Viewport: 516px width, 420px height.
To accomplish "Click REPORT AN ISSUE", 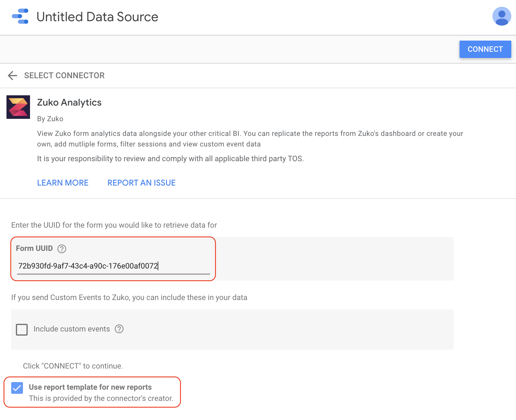I will (141, 183).
